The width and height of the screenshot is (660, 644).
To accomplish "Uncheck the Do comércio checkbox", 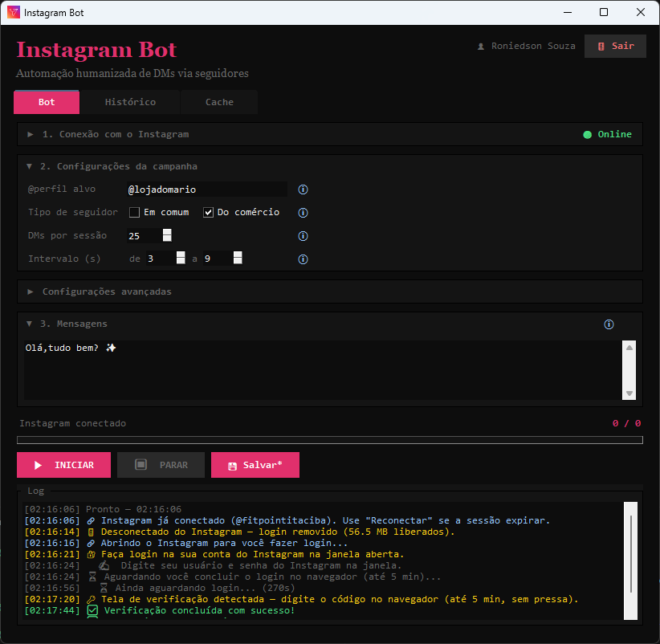I will (208, 212).
